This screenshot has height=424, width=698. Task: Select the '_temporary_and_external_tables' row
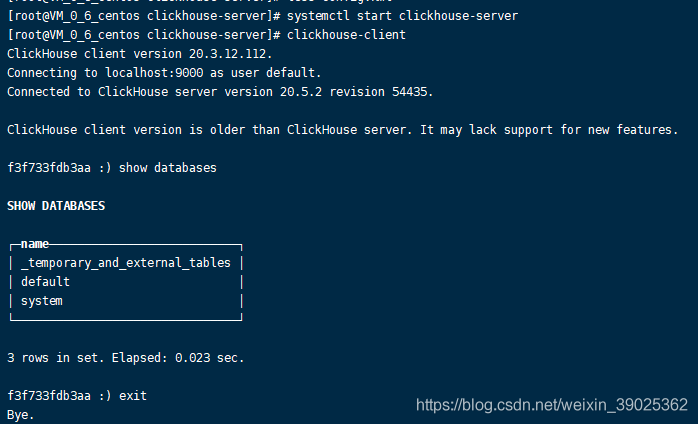[125, 263]
